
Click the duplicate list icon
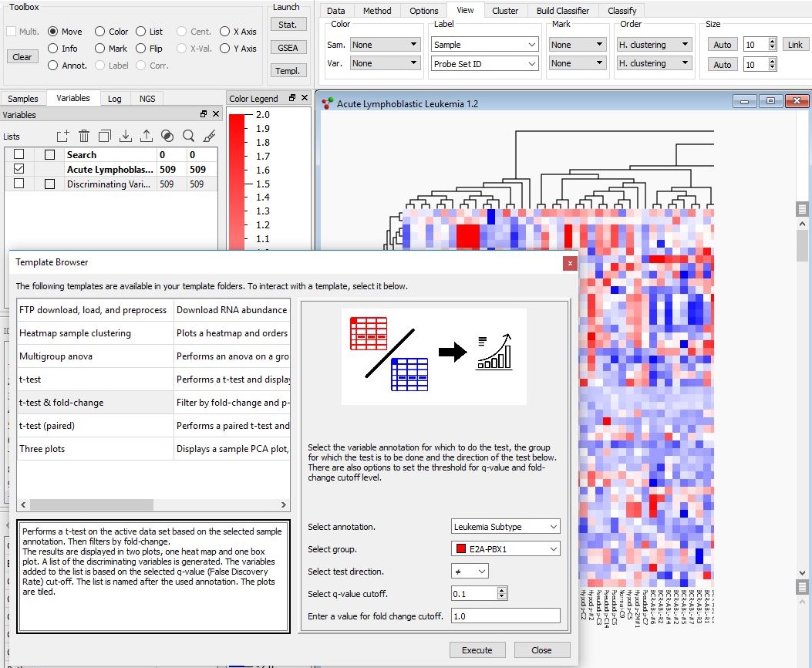[x=105, y=136]
